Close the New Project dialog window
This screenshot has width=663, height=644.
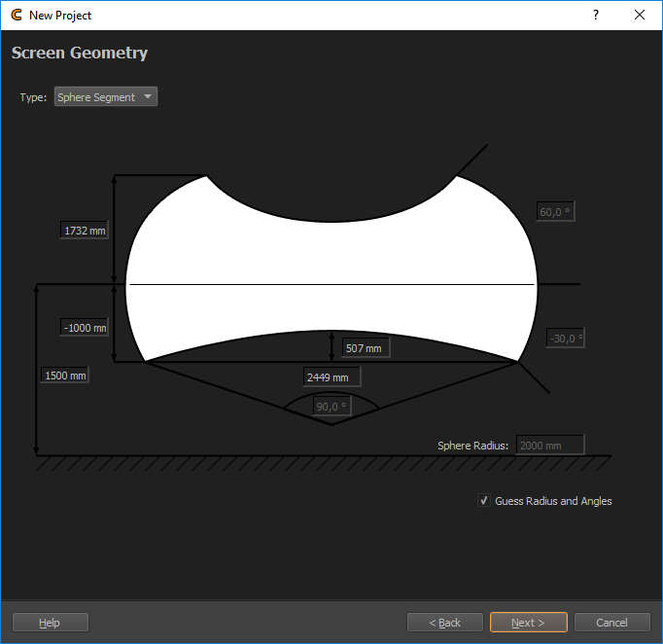(640, 16)
